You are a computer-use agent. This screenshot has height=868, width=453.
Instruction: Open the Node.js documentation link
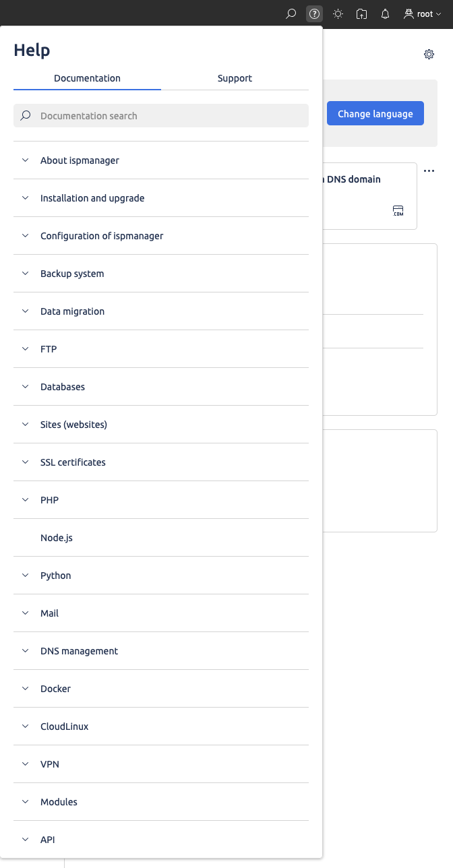point(57,538)
